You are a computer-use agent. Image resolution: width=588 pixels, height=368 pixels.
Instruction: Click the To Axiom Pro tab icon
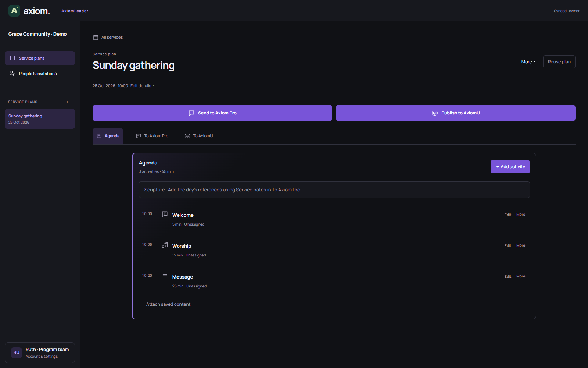[x=139, y=136]
